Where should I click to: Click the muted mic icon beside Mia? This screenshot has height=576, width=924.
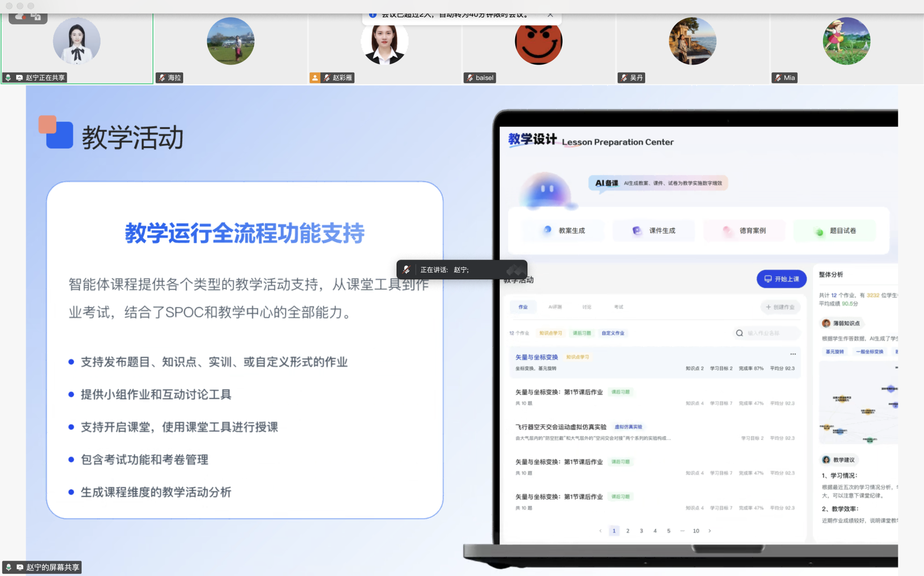[x=778, y=78]
